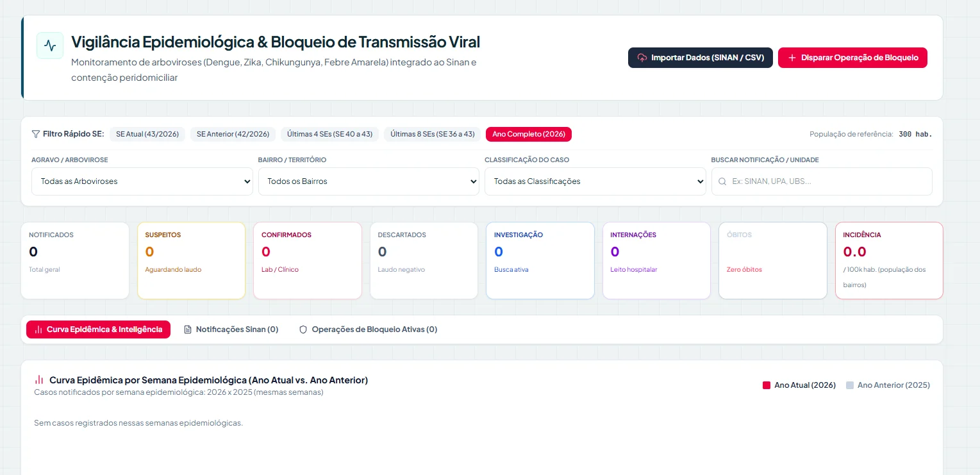The height and width of the screenshot is (475, 980).
Task: Select the Suspeitos card
Action: 192,260
